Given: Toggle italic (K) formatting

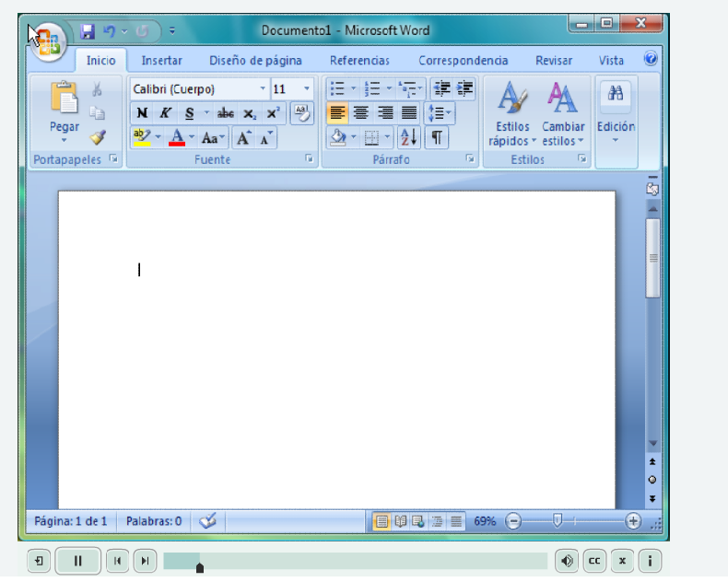Looking at the screenshot, I should coord(165,113).
